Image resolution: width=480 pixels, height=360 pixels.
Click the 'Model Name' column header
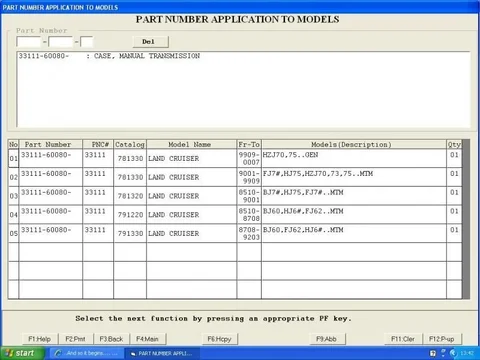192,144
